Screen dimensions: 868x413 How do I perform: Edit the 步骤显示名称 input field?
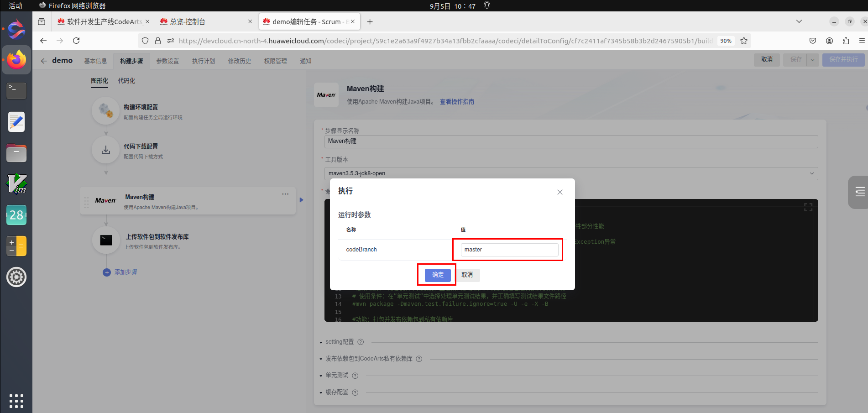(x=571, y=141)
